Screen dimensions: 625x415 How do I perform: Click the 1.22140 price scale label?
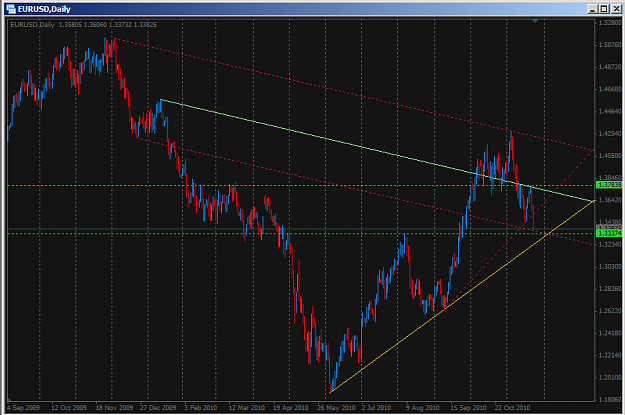pos(610,355)
